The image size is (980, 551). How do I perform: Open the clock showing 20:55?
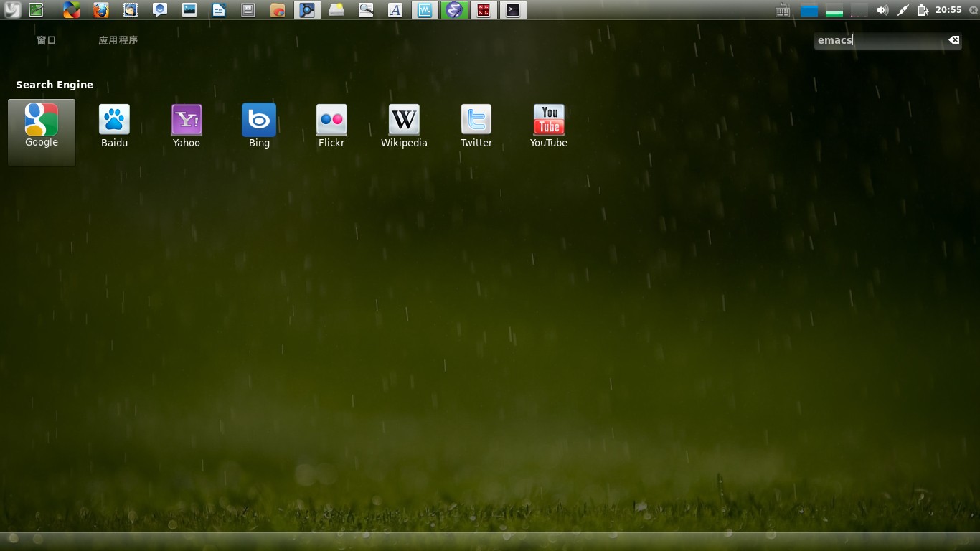[x=948, y=10]
